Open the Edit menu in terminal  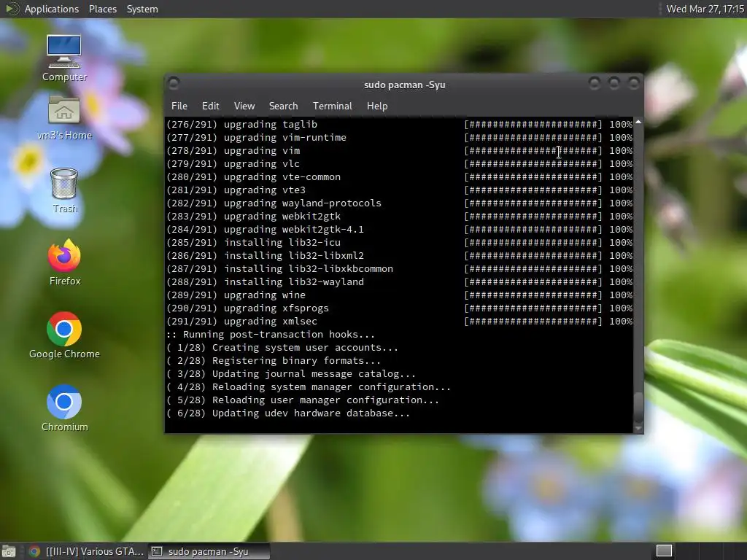click(x=210, y=106)
